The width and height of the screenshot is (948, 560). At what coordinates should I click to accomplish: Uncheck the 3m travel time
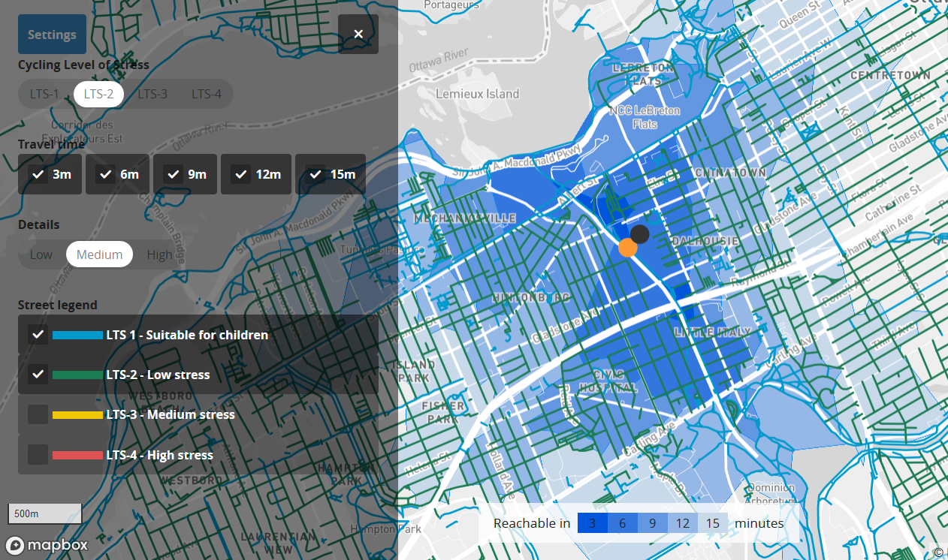(x=50, y=173)
